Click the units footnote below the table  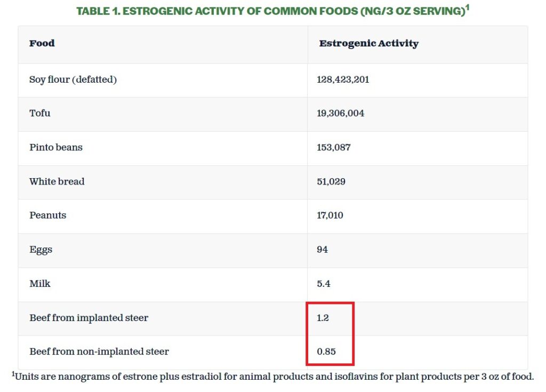(272, 377)
